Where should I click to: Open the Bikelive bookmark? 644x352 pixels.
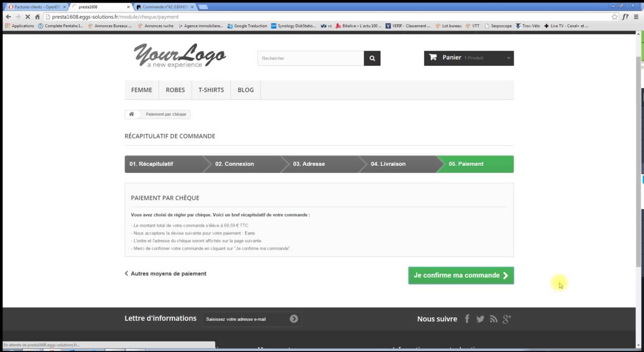[359, 26]
